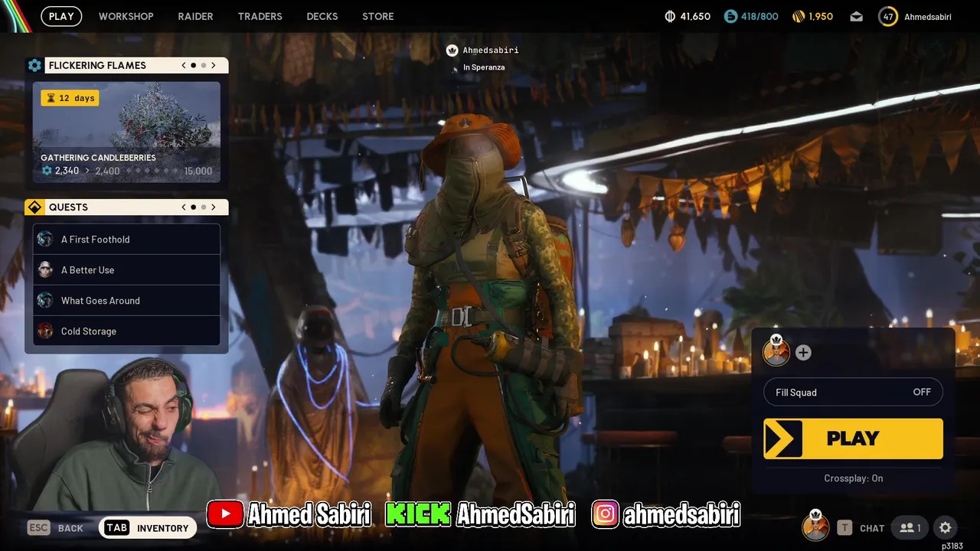Open the Ahmedsabiri profile name in header
This screenshot has height=551, width=980.
928,16
